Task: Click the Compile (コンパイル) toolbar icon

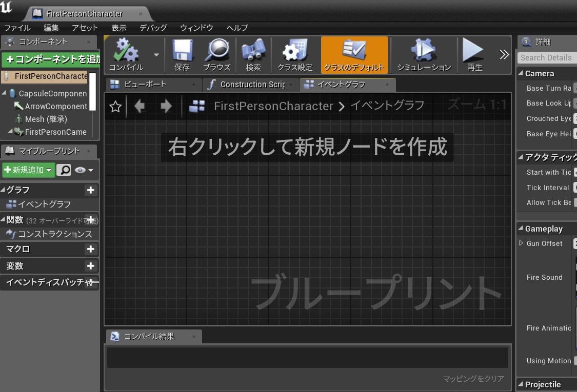Action: pos(126,54)
